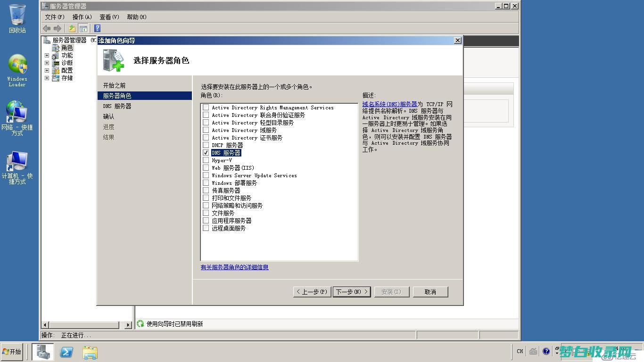Check the Web 服务器(IIS) role

tap(206, 168)
